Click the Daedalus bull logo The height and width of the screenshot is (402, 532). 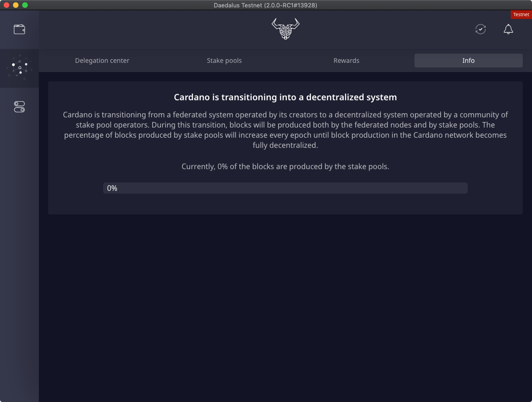[x=285, y=29]
